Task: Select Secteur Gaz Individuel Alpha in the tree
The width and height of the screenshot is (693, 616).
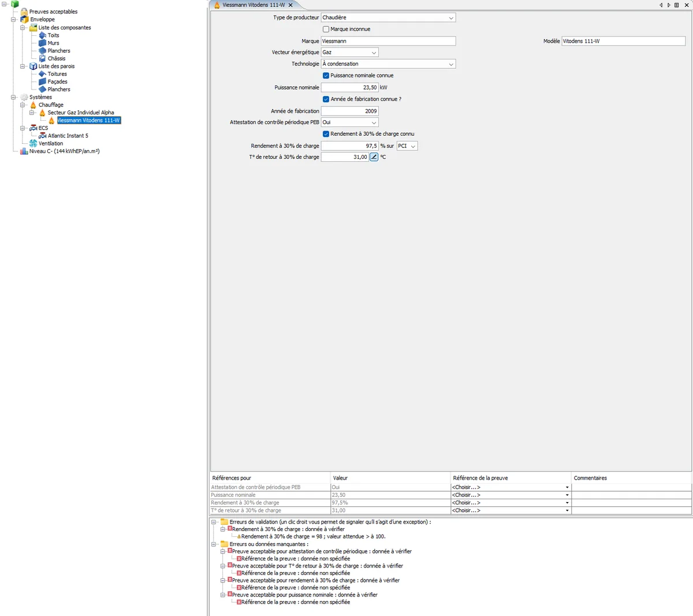Action: (81, 113)
